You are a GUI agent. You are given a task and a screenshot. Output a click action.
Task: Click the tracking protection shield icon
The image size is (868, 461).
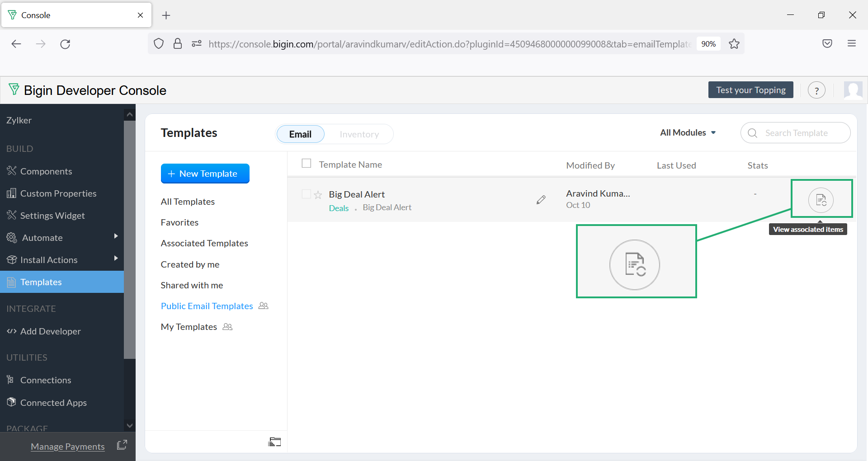[158, 44]
